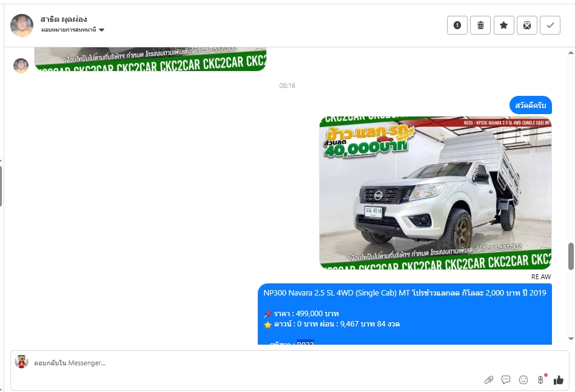This screenshot has width=575, height=392.
Task: Delete conversation using trash icon
Action: pos(480,25)
